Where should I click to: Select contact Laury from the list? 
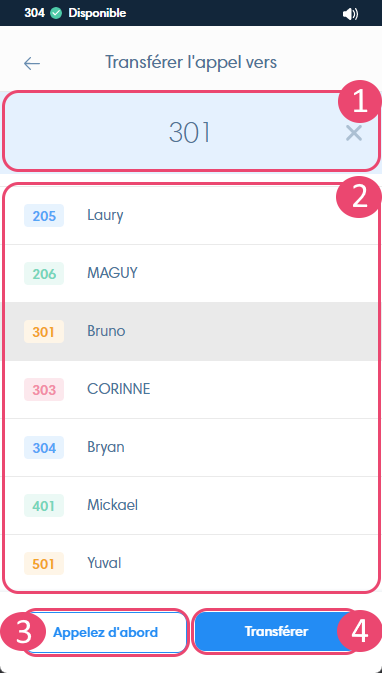coord(191,215)
